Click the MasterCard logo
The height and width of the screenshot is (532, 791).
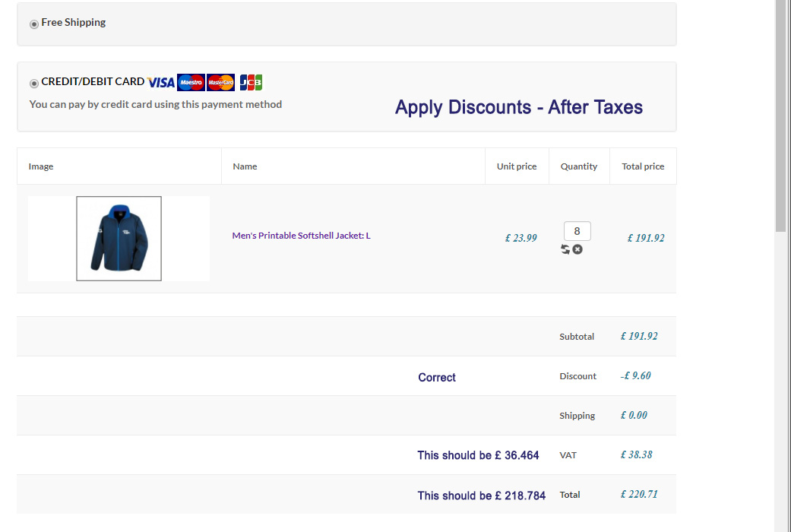tap(220, 82)
